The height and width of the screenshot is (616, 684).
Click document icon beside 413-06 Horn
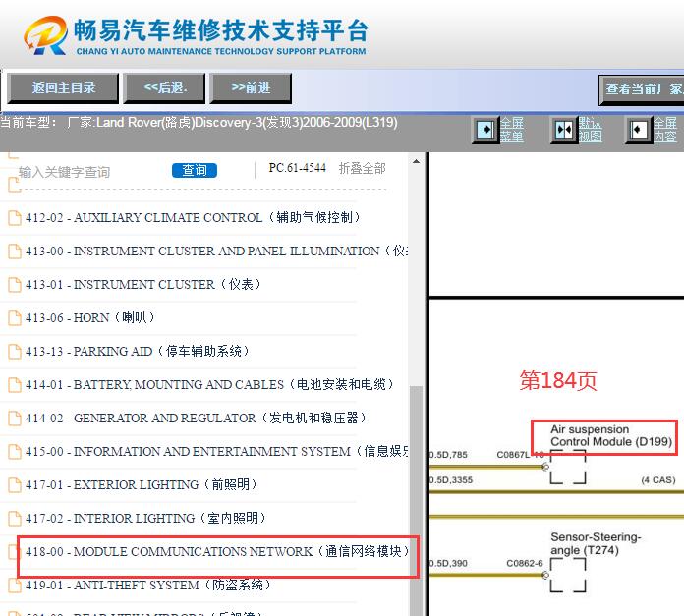15,317
